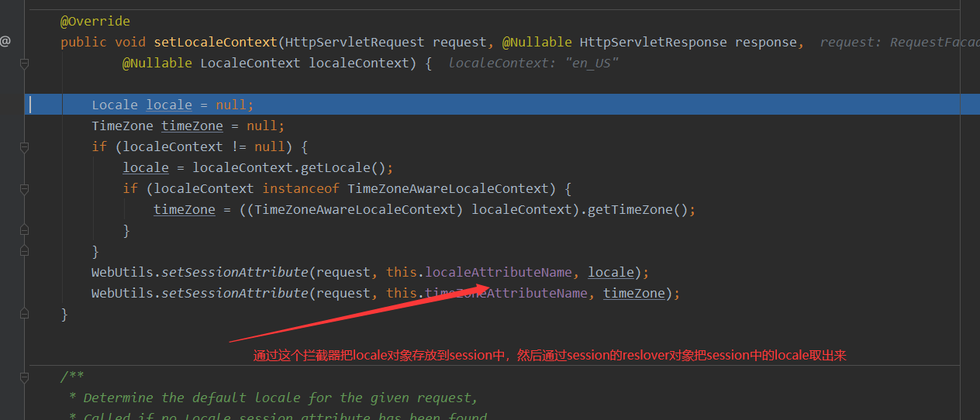
Task: Click fold marker beside instanceof block closing brace
Action: [24, 230]
